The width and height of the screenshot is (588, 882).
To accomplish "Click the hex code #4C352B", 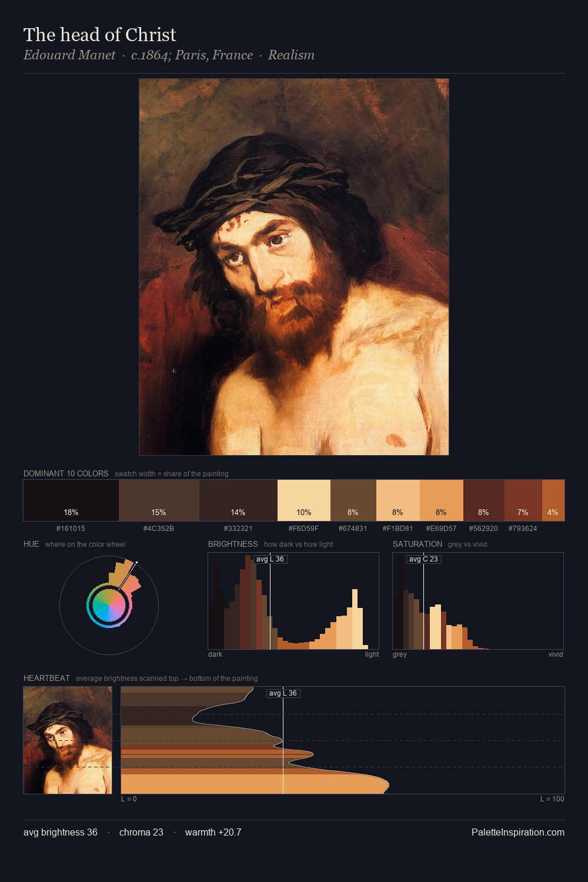I will [159, 529].
